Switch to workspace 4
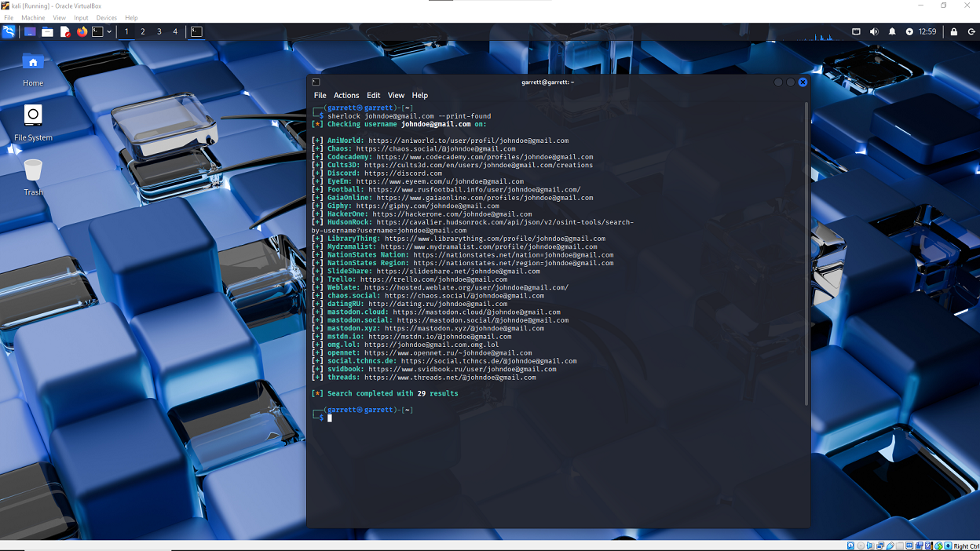Image resolution: width=980 pixels, height=551 pixels. point(175,31)
